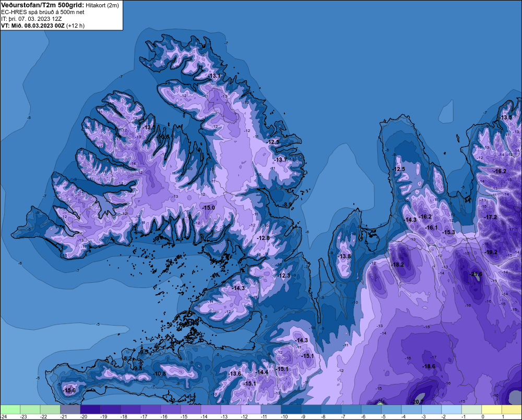Click the '0' legend scale label
The image size is (522, 420).
click(x=483, y=417)
